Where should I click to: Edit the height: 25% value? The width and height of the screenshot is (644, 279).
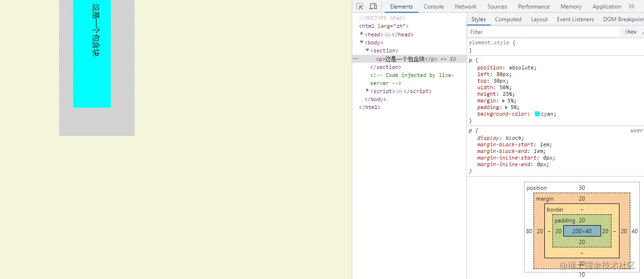click(508, 94)
